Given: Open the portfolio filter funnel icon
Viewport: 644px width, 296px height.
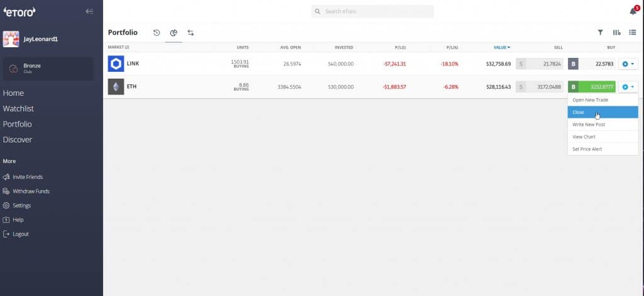Looking at the screenshot, I should point(600,33).
